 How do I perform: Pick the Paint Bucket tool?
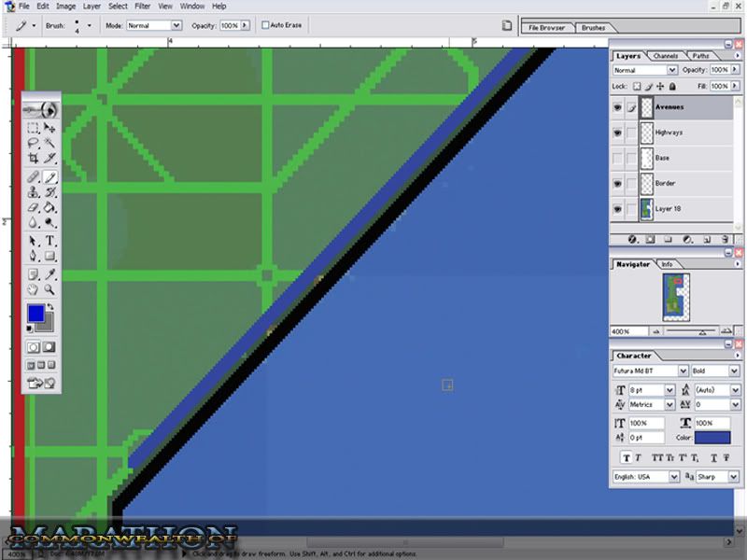(50, 207)
